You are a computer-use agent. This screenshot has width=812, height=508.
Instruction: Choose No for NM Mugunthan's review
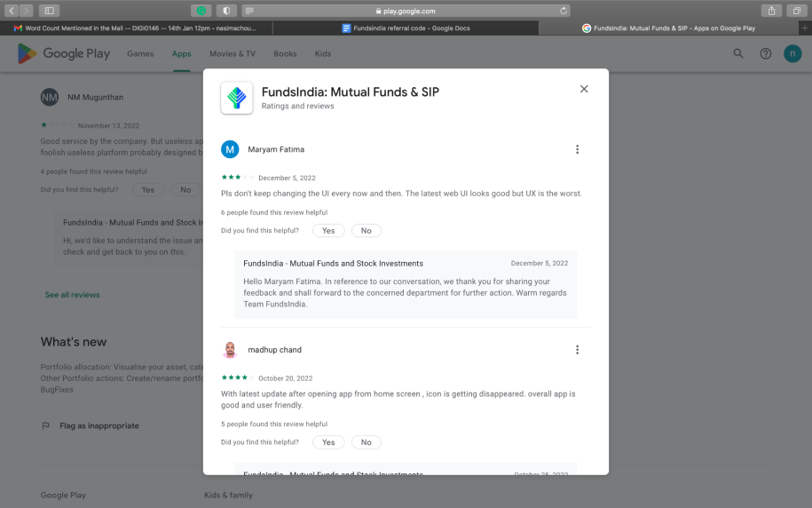pos(185,190)
